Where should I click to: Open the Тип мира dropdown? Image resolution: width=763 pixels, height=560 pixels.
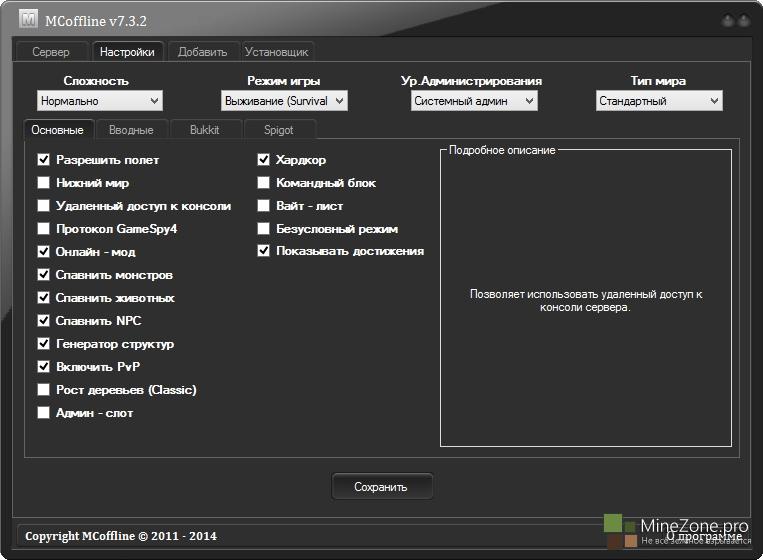659,101
